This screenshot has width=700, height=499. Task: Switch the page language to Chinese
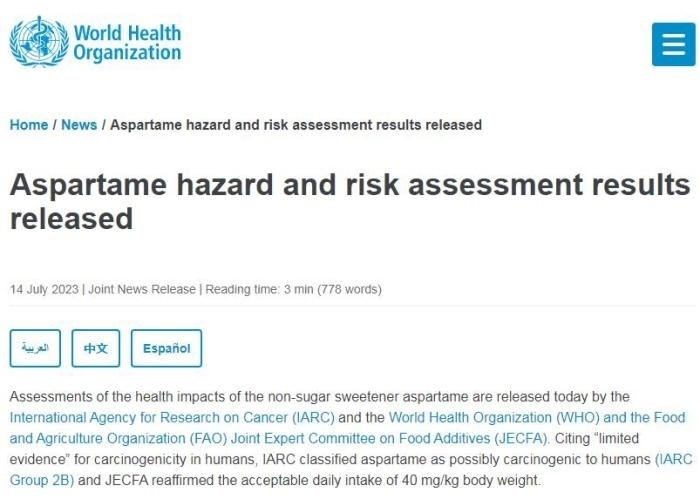coord(95,348)
